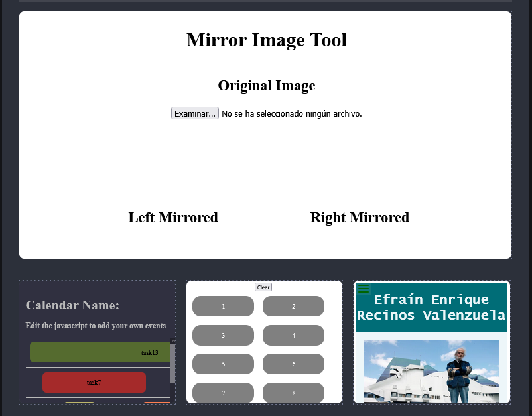Click the green task13 event bar
The image size is (532, 416).
pos(100,352)
